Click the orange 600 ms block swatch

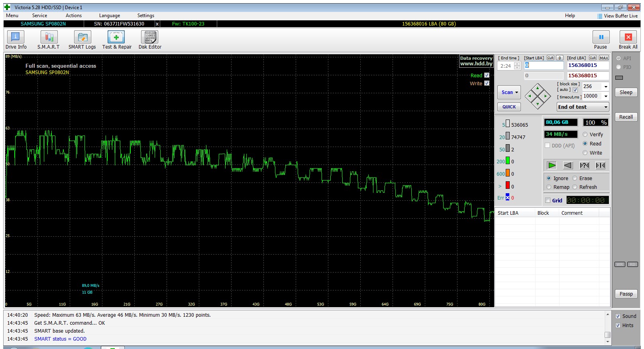508,173
